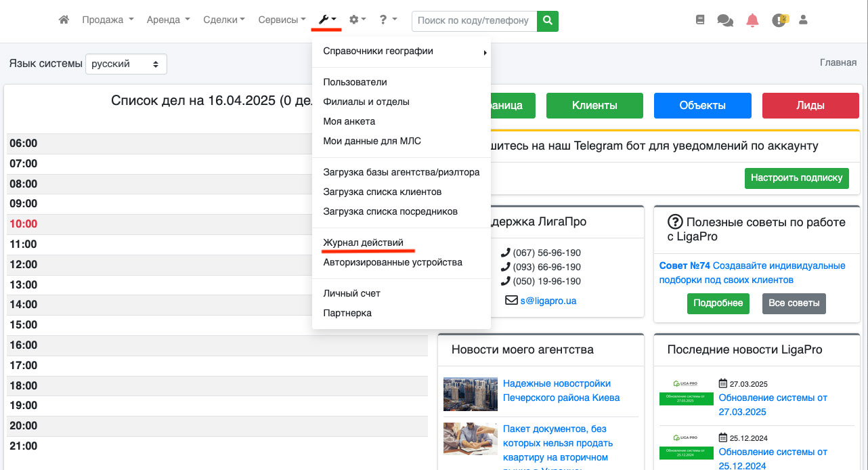The height and width of the screenshot is (470, 868).
Task: Open the user profile icon
Action: pyautogui.click(x=804, y=20)
